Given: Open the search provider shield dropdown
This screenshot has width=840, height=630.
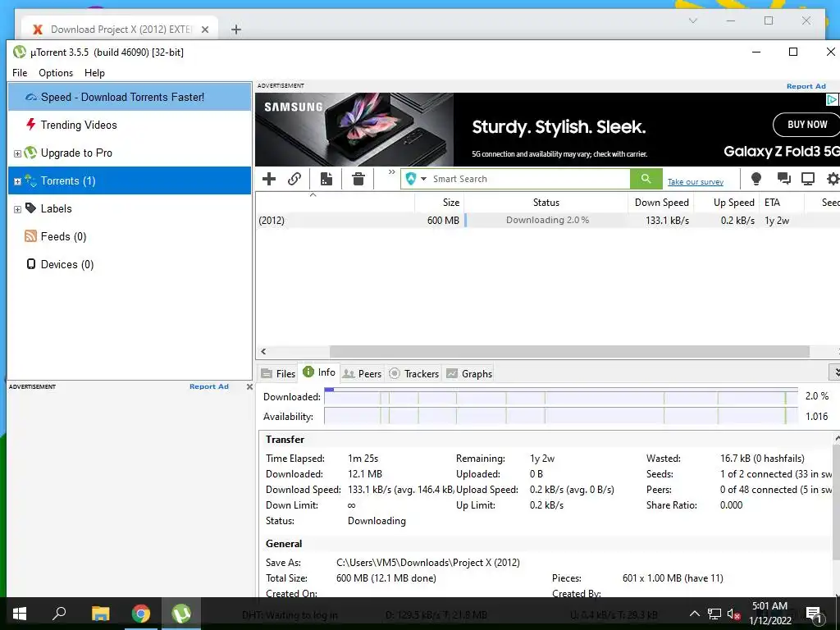Looking at the screenshot, I should pyautogui.click(x=416, y=179).
